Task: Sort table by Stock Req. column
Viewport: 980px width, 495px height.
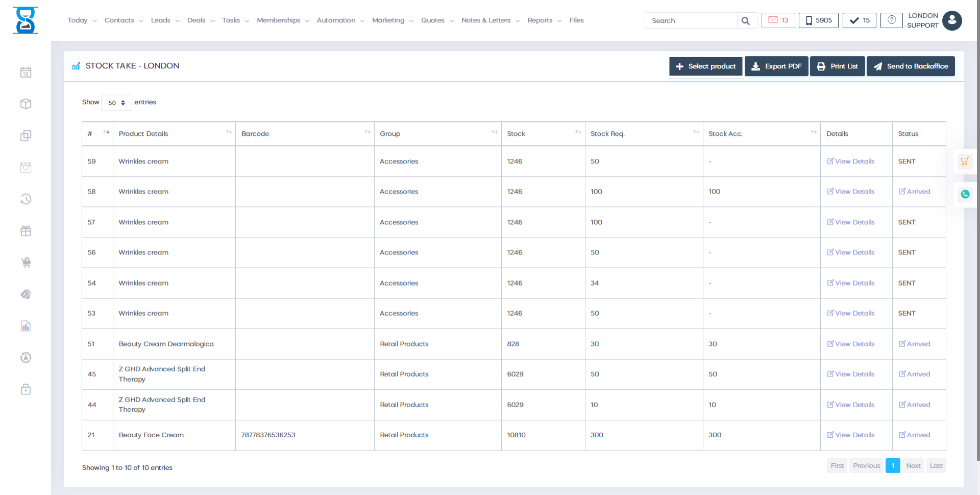Action: click(x=643, y=134)
